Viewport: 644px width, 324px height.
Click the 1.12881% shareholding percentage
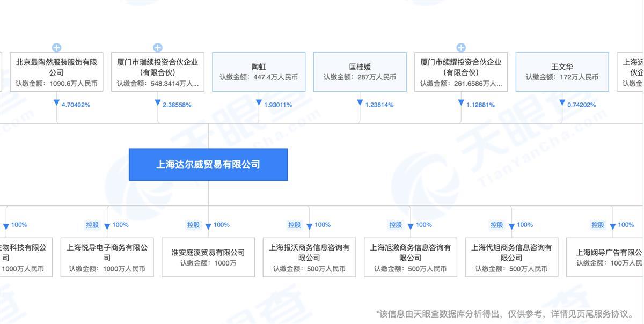(480, 105)
